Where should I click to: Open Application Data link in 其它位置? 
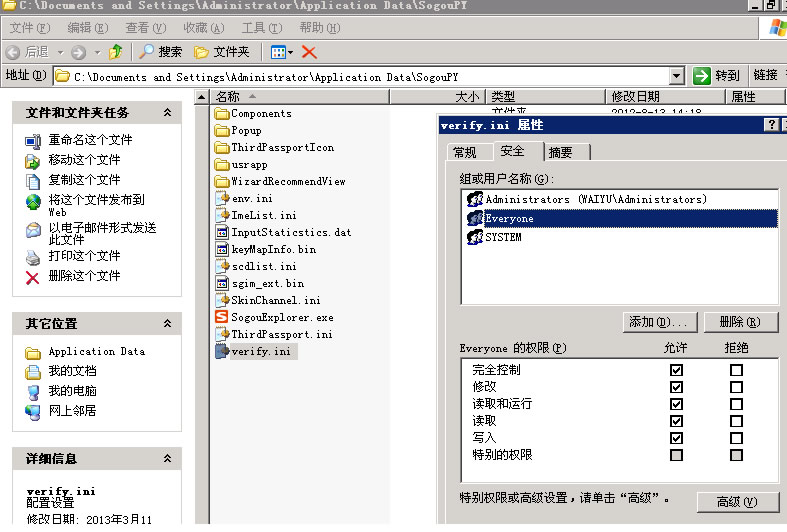pyautogui.click(x=97, y=351)
